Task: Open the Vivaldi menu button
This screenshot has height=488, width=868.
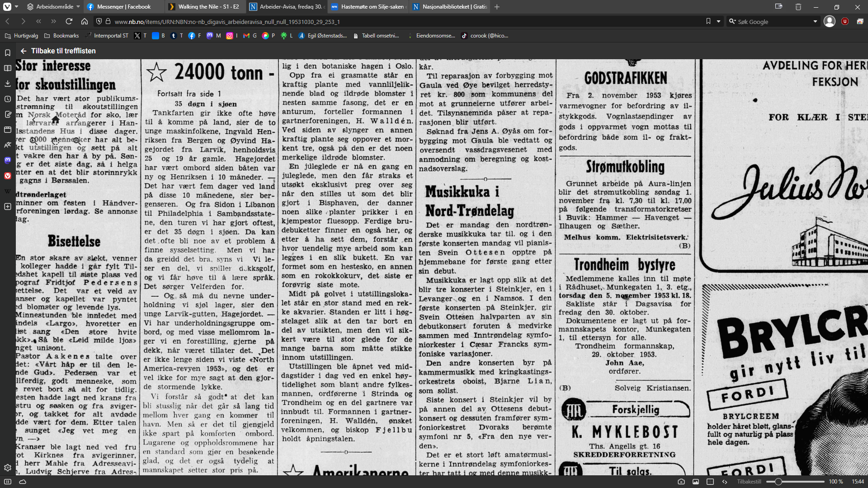Action: pyautogui.click(x=7, y=7)
